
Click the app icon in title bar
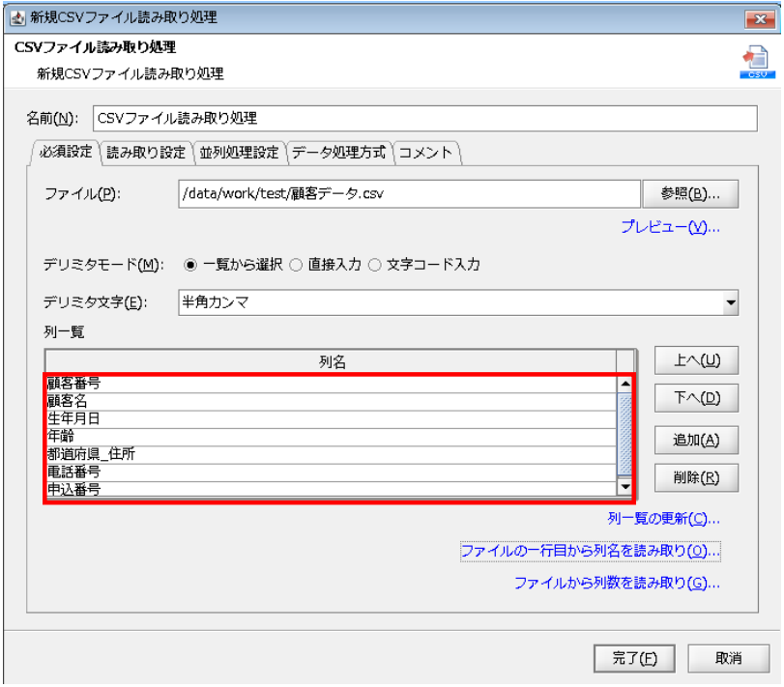[x=15, y=16]
